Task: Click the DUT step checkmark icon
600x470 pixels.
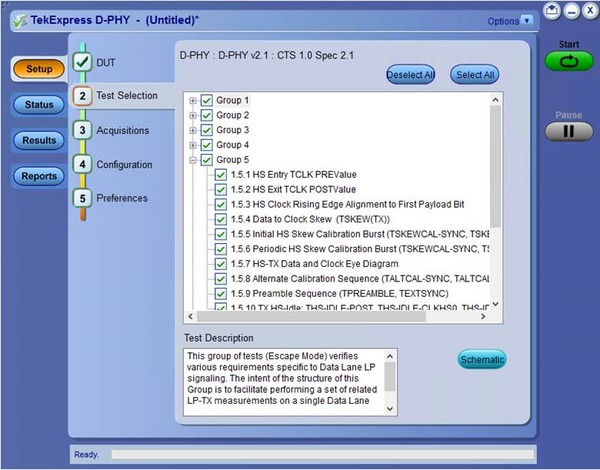Action: tap(82, 62)
